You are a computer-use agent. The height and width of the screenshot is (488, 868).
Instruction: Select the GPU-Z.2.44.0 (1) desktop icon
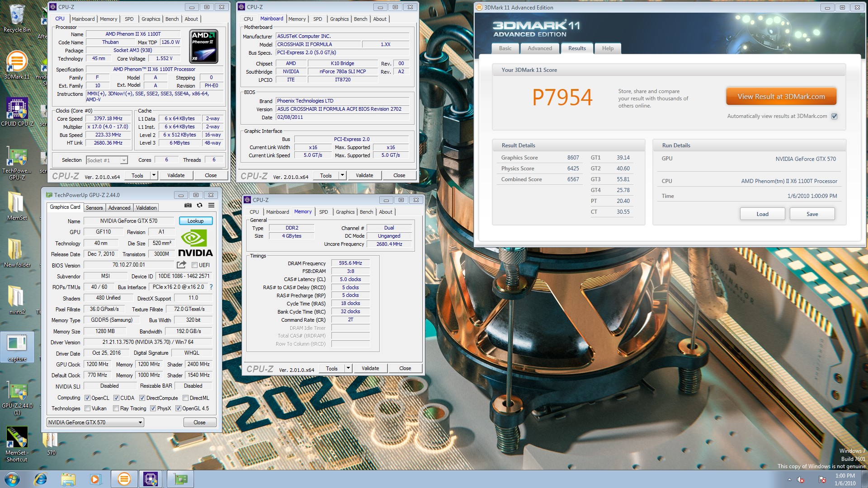point(17,399)
